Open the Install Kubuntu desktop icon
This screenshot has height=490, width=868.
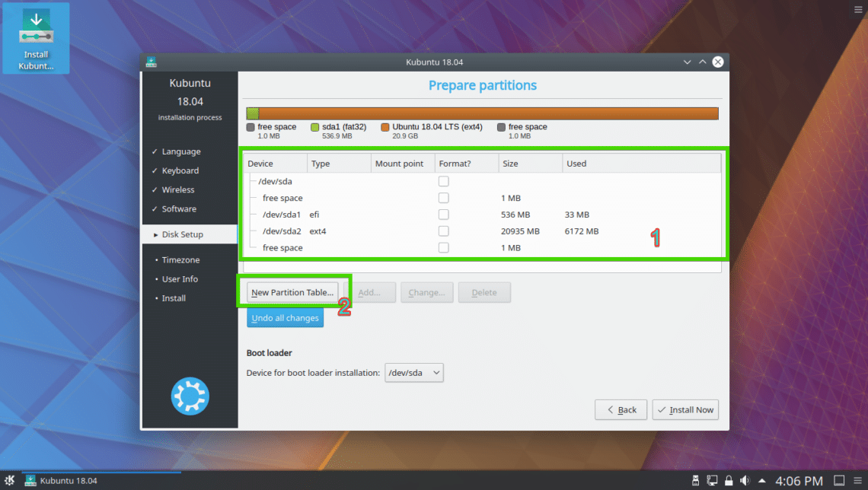[x=36, y=38]
